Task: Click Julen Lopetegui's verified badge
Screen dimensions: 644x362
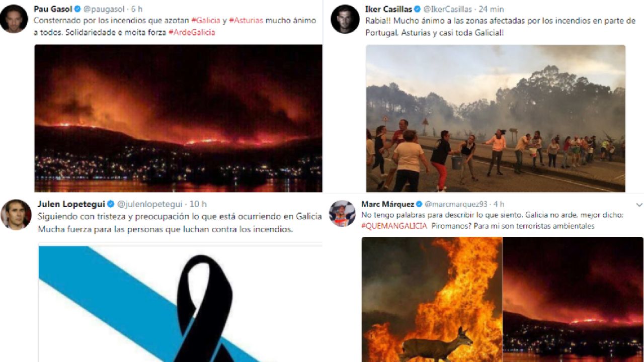Action: [111, 204]
